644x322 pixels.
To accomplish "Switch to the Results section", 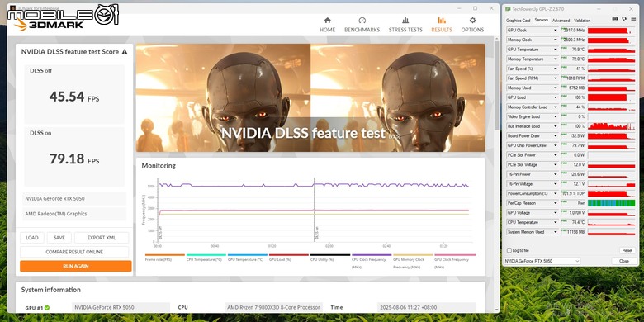I will tap(442, 25).
